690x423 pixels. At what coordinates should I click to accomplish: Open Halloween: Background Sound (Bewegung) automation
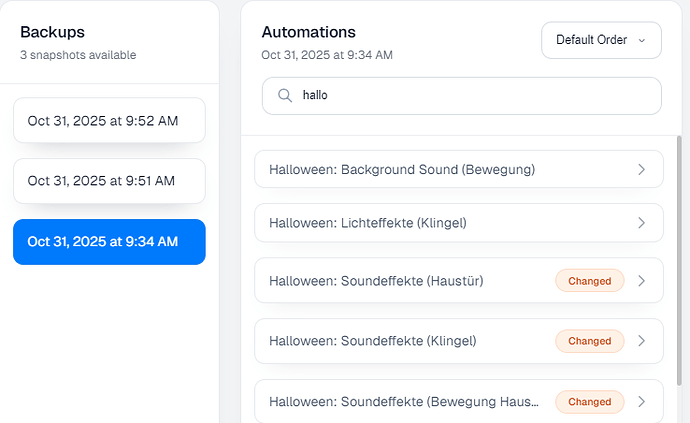tap(402, 170)
